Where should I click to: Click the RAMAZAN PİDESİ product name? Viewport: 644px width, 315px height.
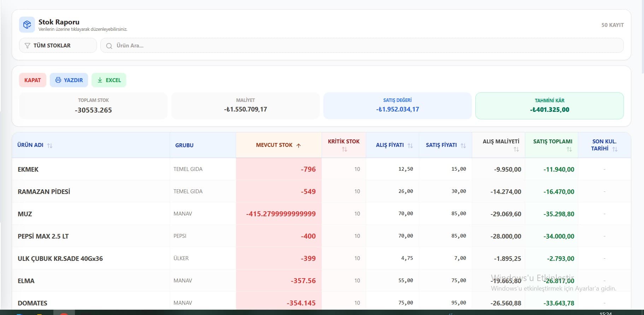tap(44, 191)
